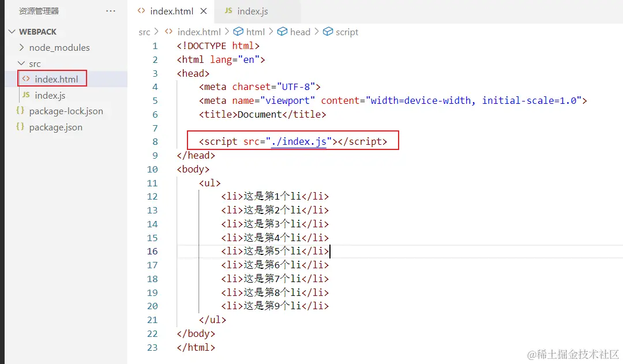The width and height of the screenshot is (623, 364).
Task: Select the src breadcrumb
Action: (x=144, y=32)
